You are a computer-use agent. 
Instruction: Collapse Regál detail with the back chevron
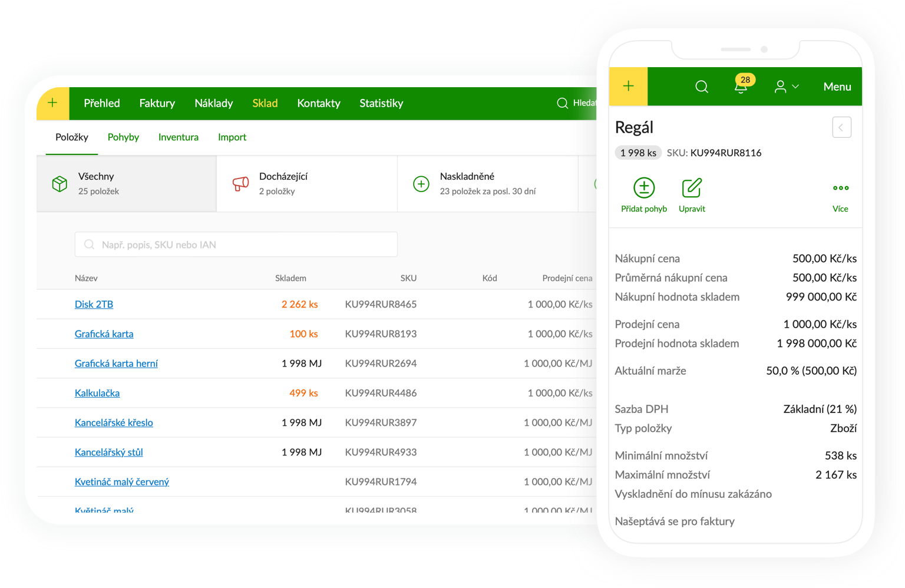point(841,127)
